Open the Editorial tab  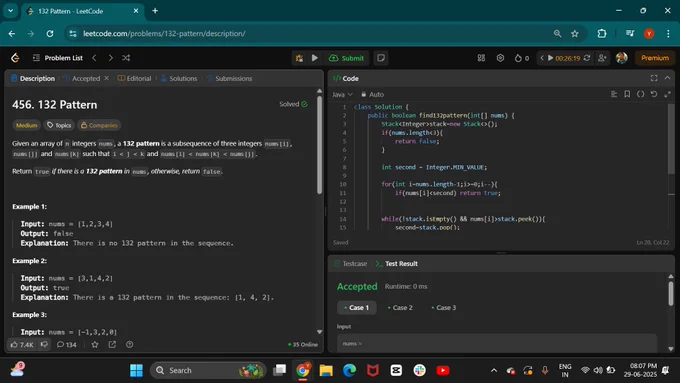[134, 79]
